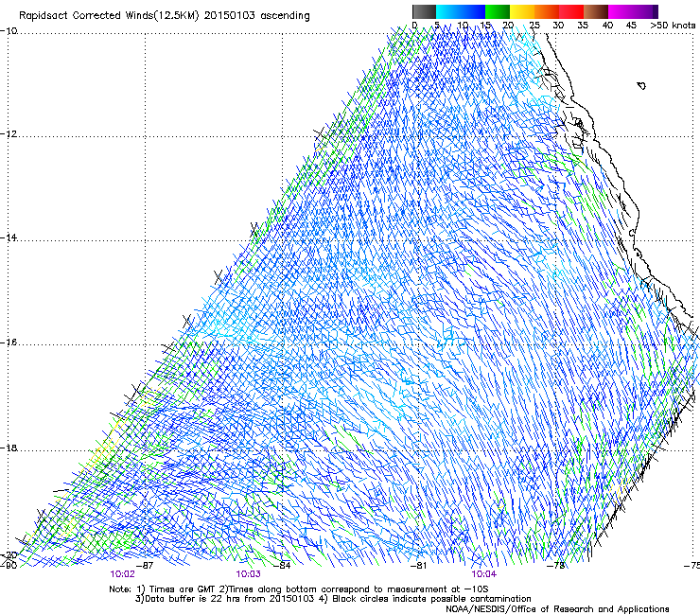Viewport: 700px width, 615px height.
Task: Click the '-12' latitude axis label
Action: pos(9,134)
